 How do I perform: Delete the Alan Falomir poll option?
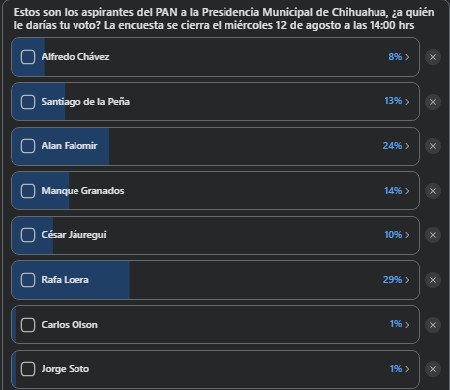(433, 146)
